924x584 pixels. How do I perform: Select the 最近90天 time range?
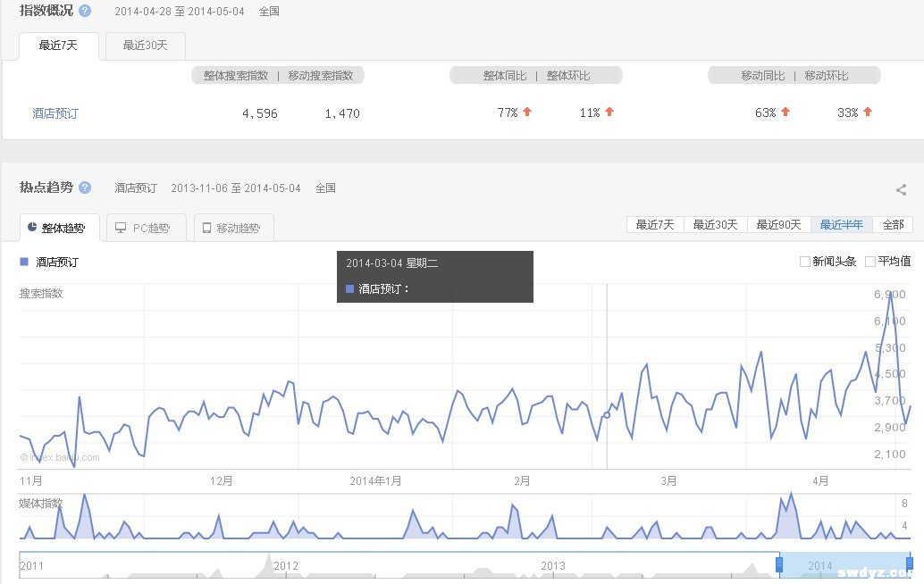point(780,225)
